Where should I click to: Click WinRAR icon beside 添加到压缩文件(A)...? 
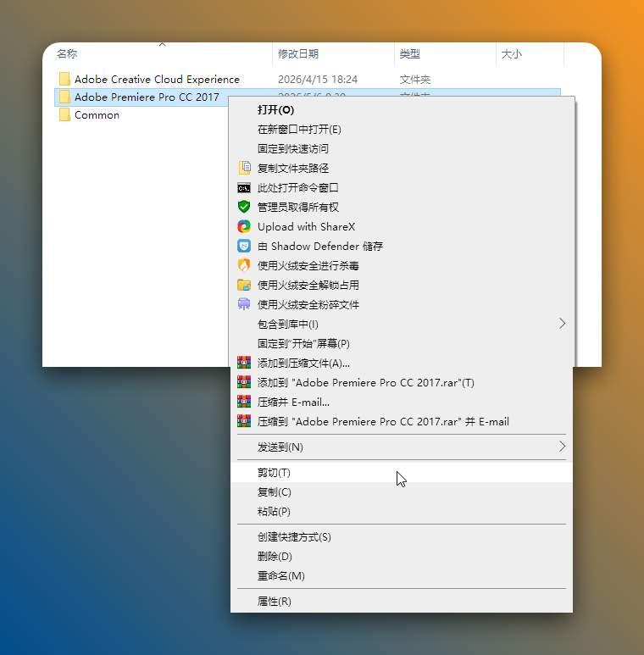[244, 363]
